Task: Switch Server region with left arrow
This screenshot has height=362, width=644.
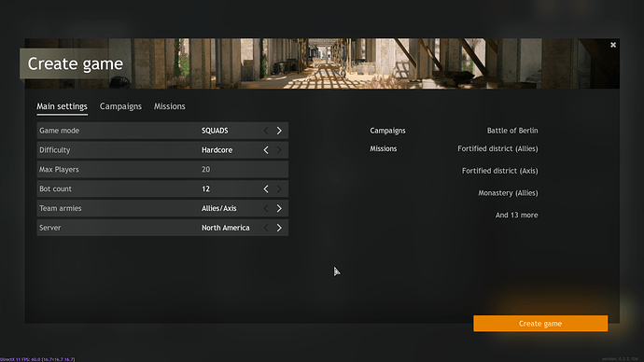Action: click(x=266, y=228)
